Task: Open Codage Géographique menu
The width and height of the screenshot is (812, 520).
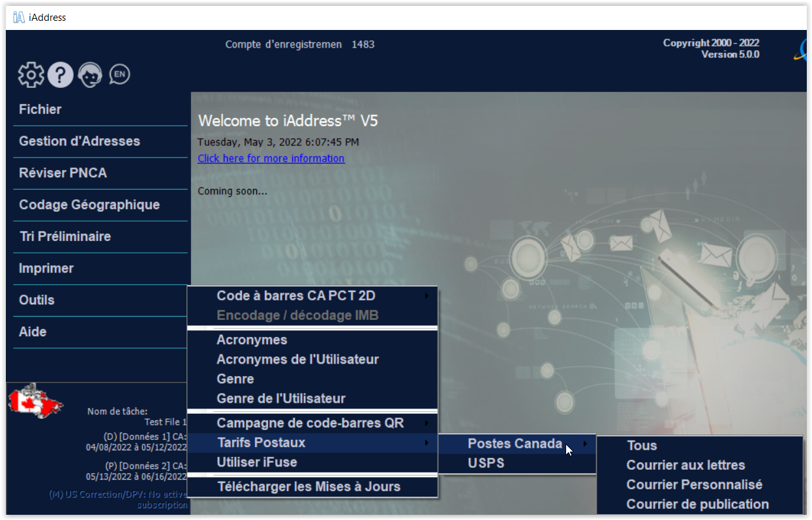Action: (100, 205)
